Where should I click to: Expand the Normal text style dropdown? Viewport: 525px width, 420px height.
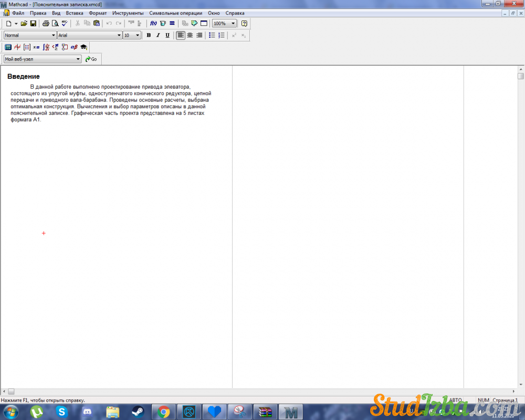(53, 35)
